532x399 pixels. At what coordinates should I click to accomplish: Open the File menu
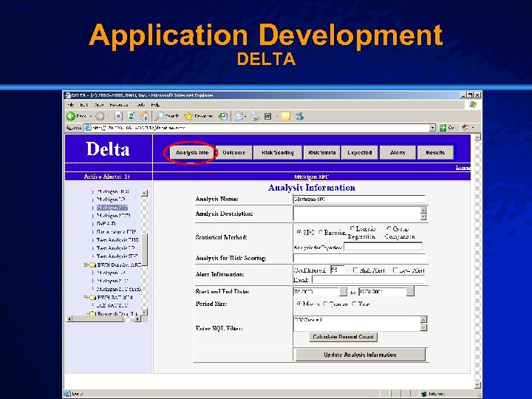[71, 105]
